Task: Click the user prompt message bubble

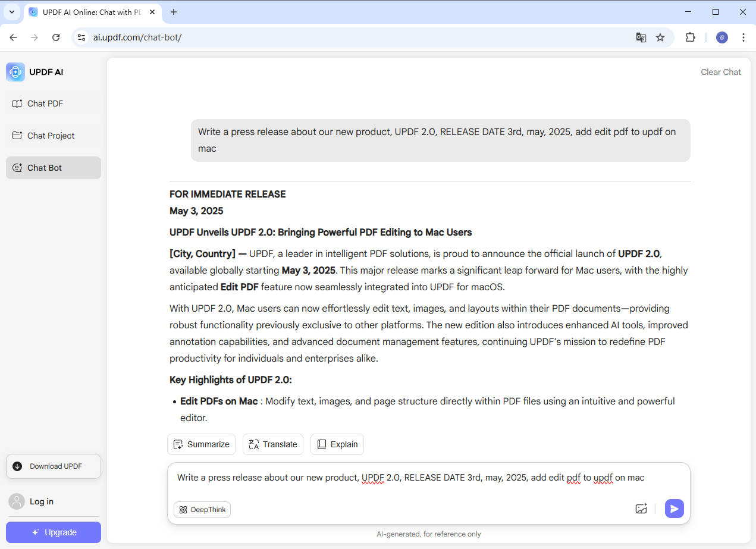Action: pyautogui.click(x=440, y=140)
